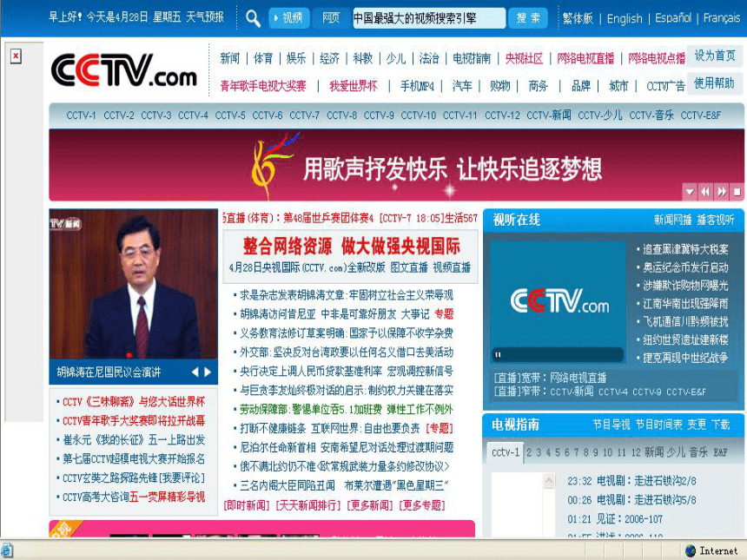Select the 视频 search mode tab
The image size is (747, 560).
pos(288,18)
